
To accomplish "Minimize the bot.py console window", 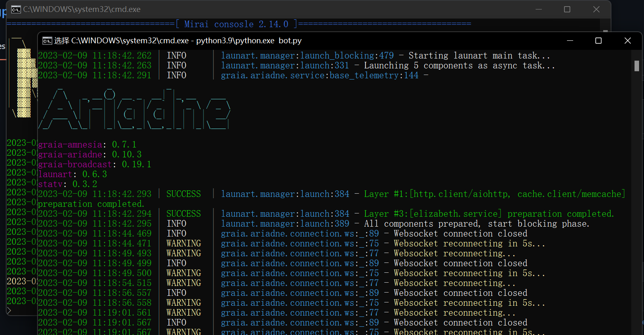I will point(570,40).
